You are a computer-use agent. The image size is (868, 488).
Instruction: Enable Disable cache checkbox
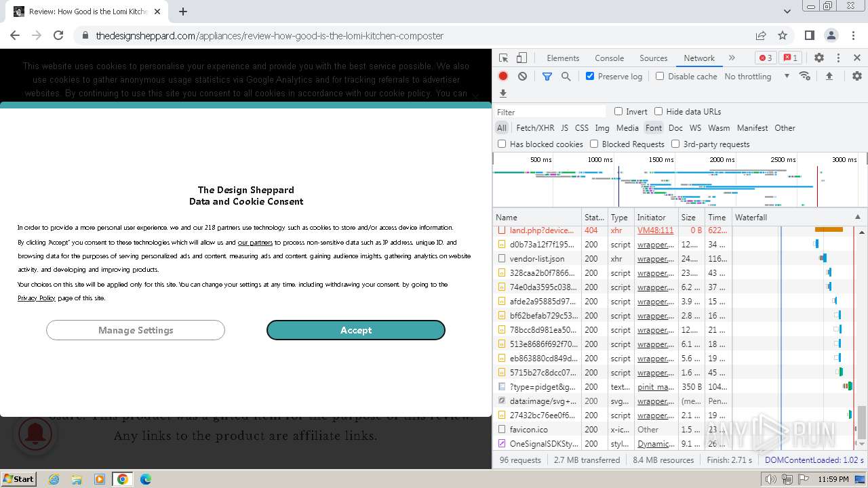[660, 76]
